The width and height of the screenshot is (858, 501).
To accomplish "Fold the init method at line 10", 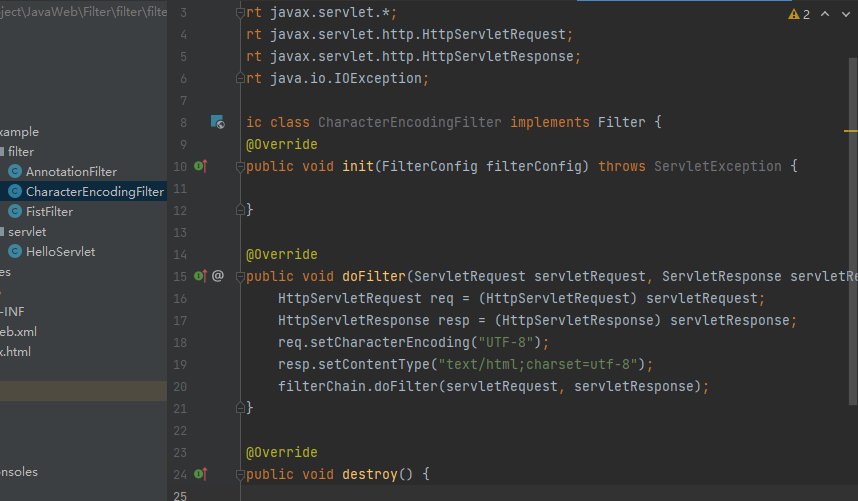I will point(239,166).
